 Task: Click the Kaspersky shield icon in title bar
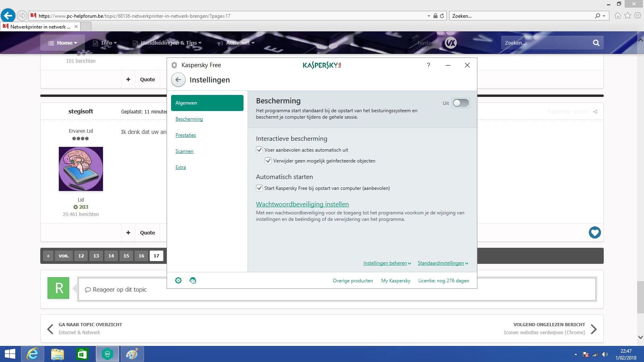click(x=174, y=65)
